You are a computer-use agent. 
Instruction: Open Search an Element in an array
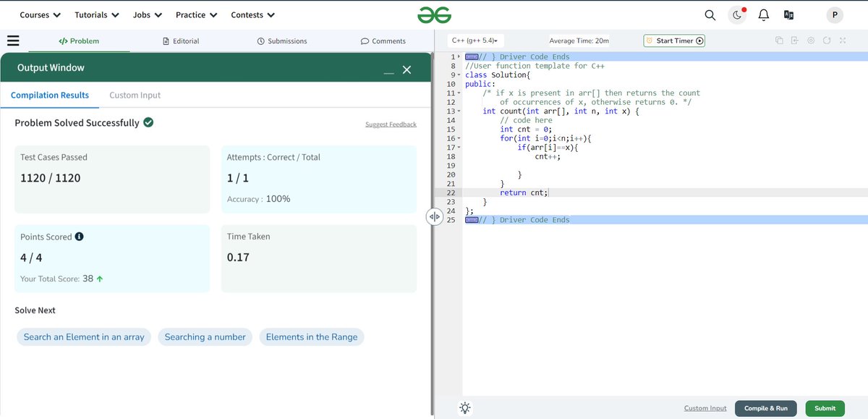pos(84,337)
